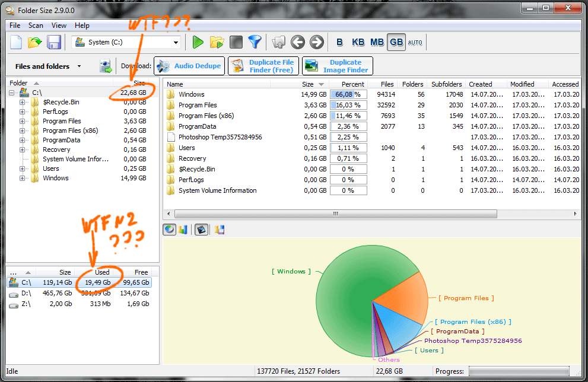
Task: Go back with the left arrow icon
Action: (298, 42)
